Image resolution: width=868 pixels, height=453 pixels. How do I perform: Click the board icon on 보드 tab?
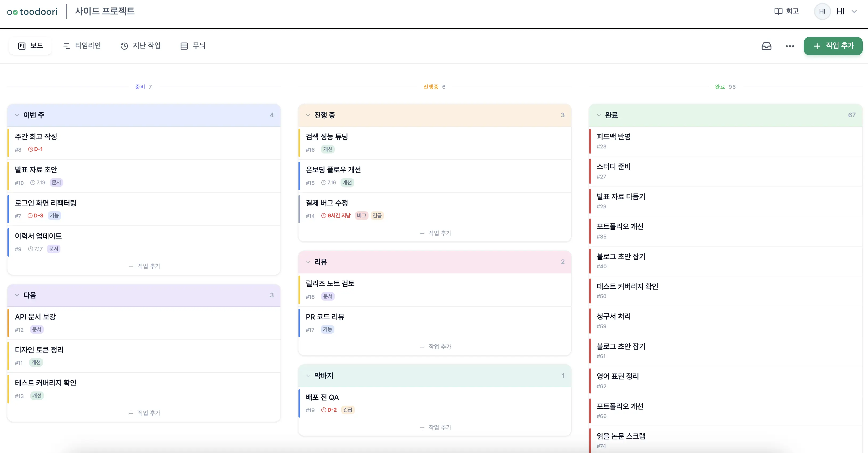(22, 46)
